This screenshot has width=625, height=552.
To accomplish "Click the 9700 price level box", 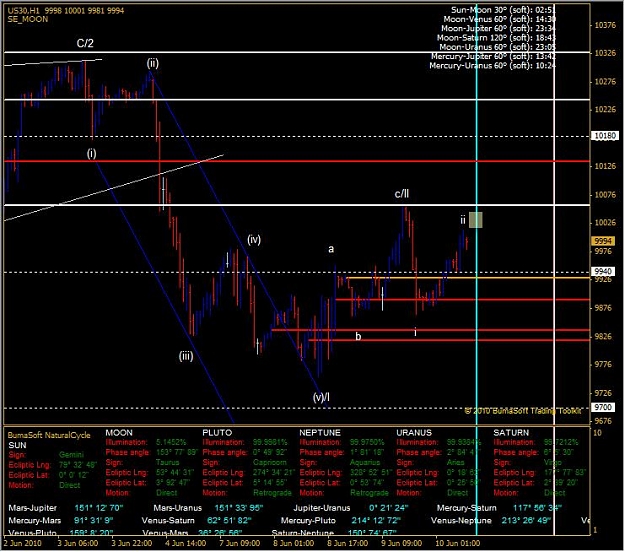I will 603,407.
